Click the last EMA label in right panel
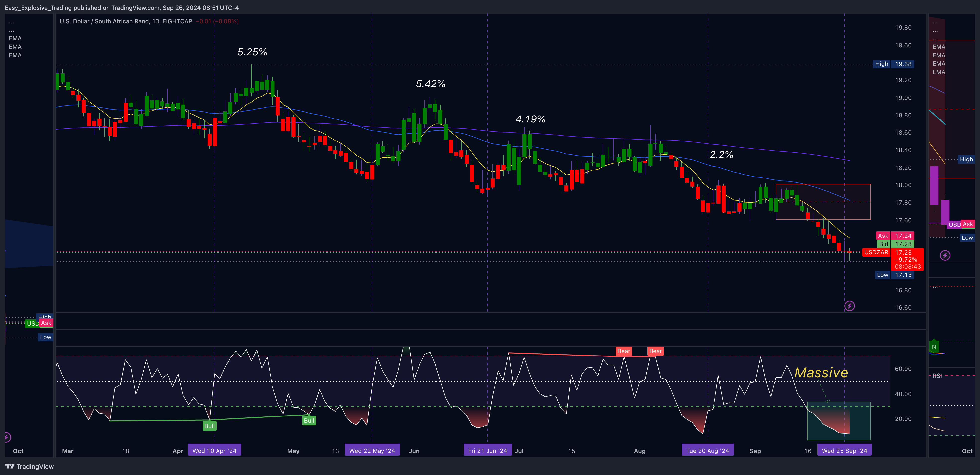 coord(939,72)
